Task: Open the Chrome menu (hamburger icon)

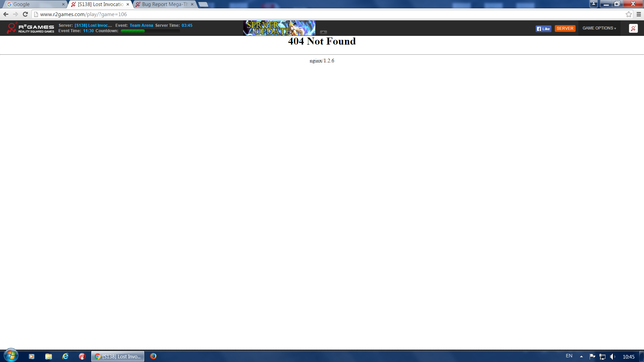Action: tap(639, 14)
